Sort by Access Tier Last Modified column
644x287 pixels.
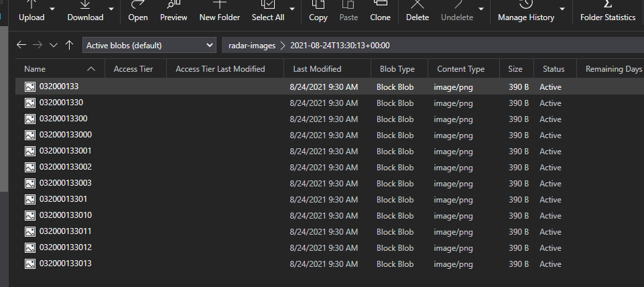point(225,69)
